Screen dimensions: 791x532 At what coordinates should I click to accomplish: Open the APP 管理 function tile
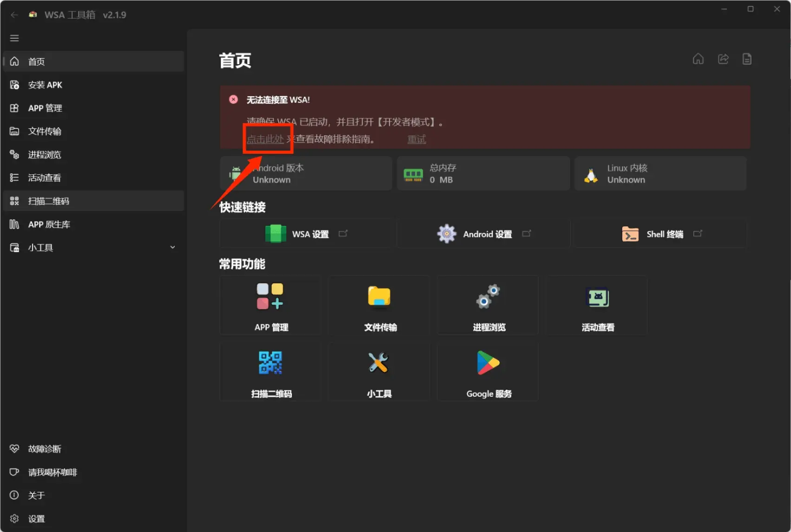coord(270,305)
